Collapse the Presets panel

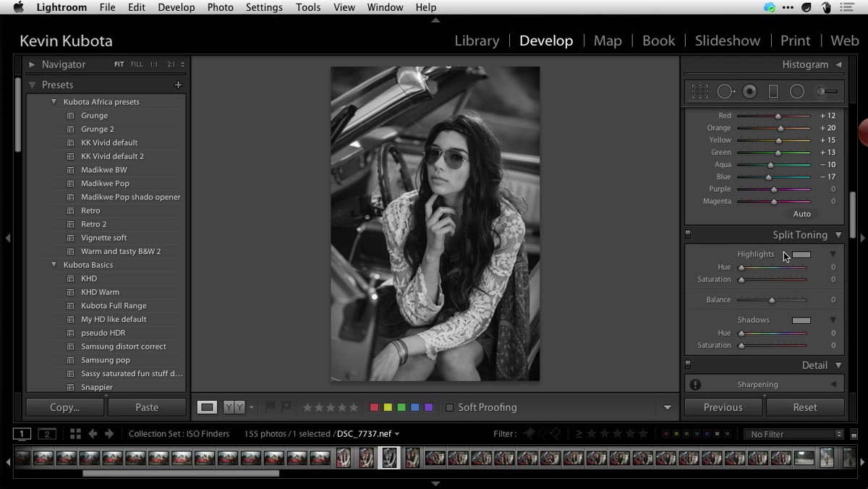(x=32, y=85)
